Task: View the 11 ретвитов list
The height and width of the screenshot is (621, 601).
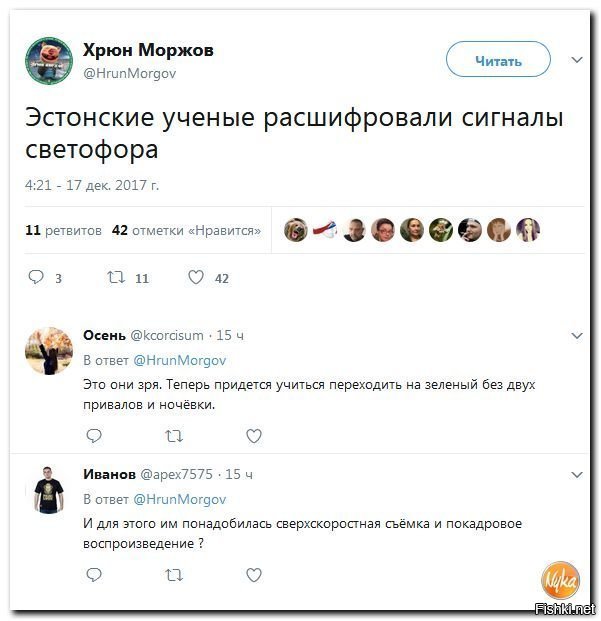Action: click(x=63, y=230)
